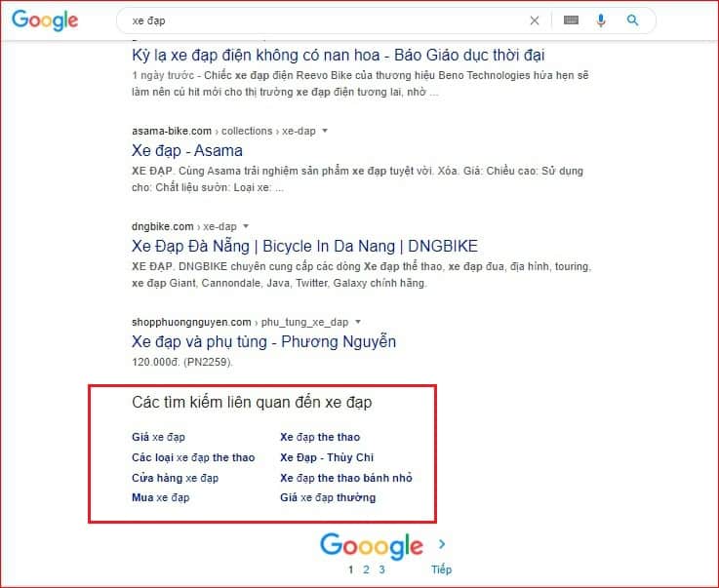Click the "120.000đ. (PN2259)." snippet text
Screen dimensions: 719x588
182,362
